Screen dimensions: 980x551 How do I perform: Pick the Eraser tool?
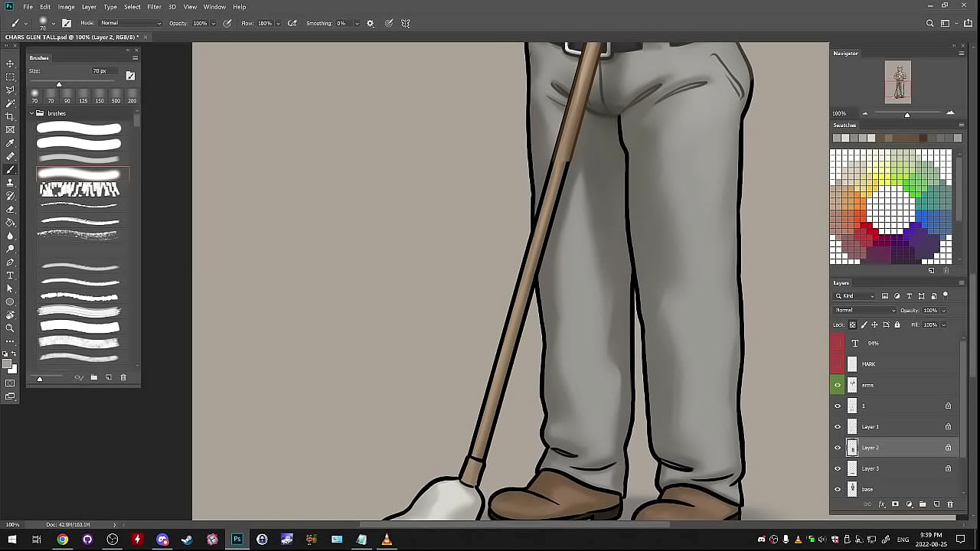coord(10,209)
